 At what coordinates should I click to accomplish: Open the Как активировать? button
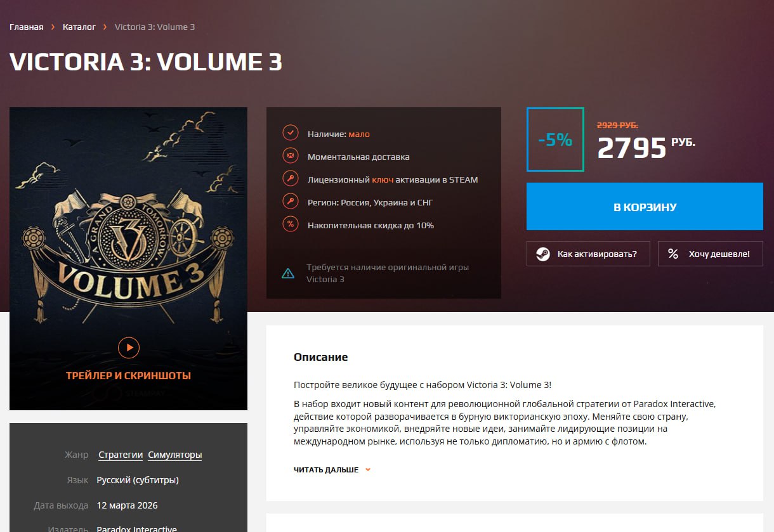(588, 254)
